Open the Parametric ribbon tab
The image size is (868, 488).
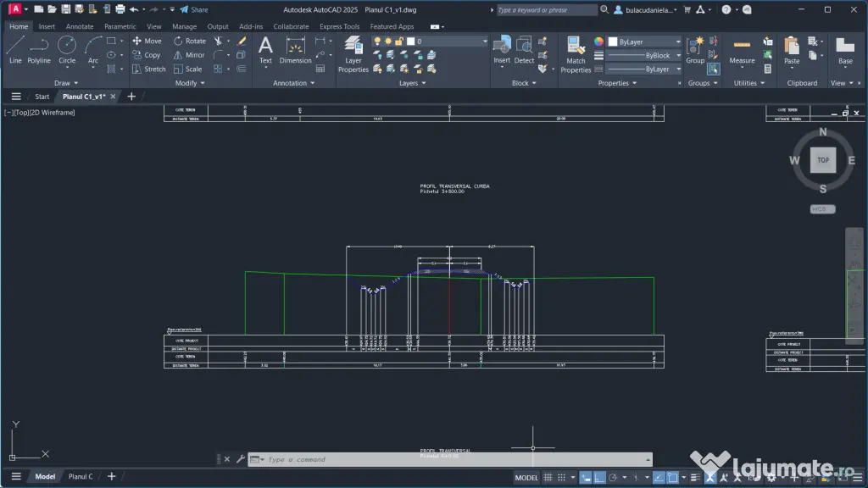[x=120, y=26]
